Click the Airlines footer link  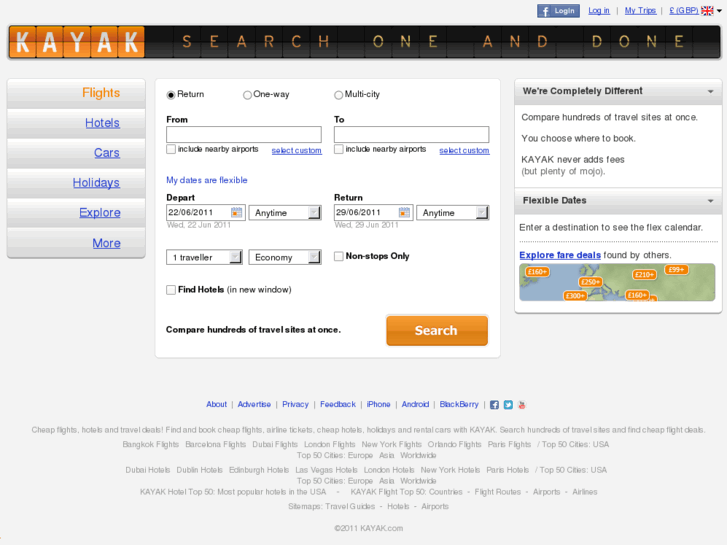(585, 492)
